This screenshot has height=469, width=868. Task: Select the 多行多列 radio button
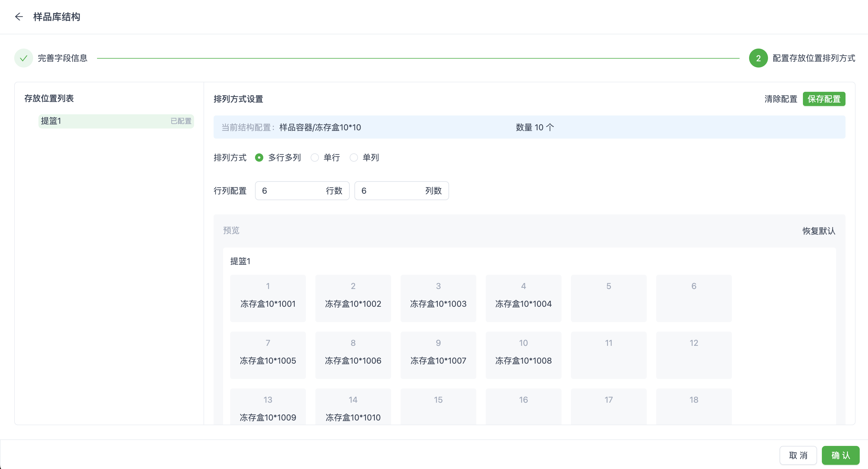259,158
